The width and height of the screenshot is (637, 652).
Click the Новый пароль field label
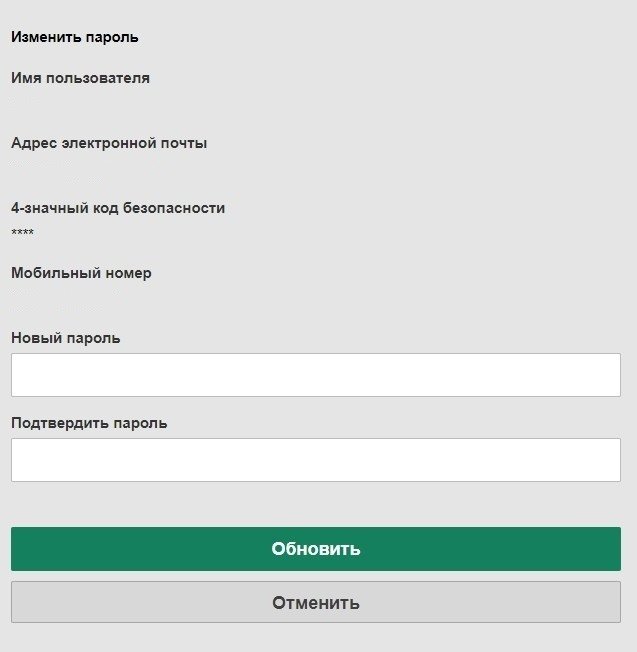[x=66, y=338]
